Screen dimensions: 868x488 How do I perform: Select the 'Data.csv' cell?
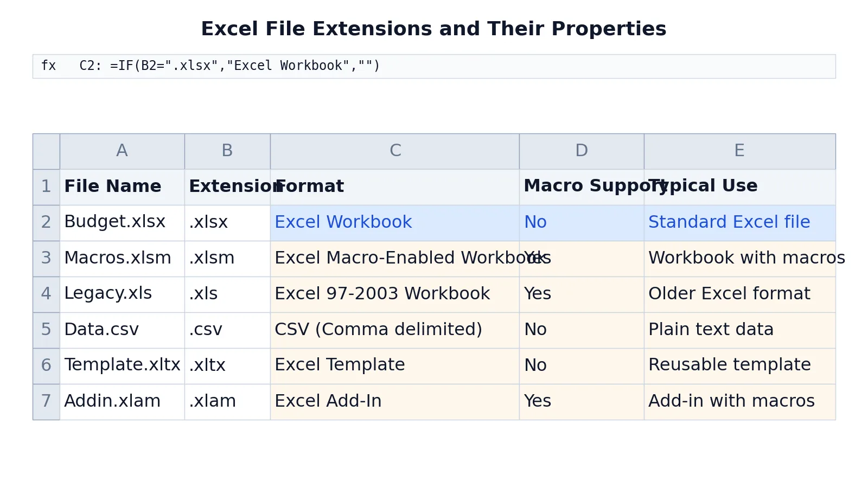[x=122, y=330]
